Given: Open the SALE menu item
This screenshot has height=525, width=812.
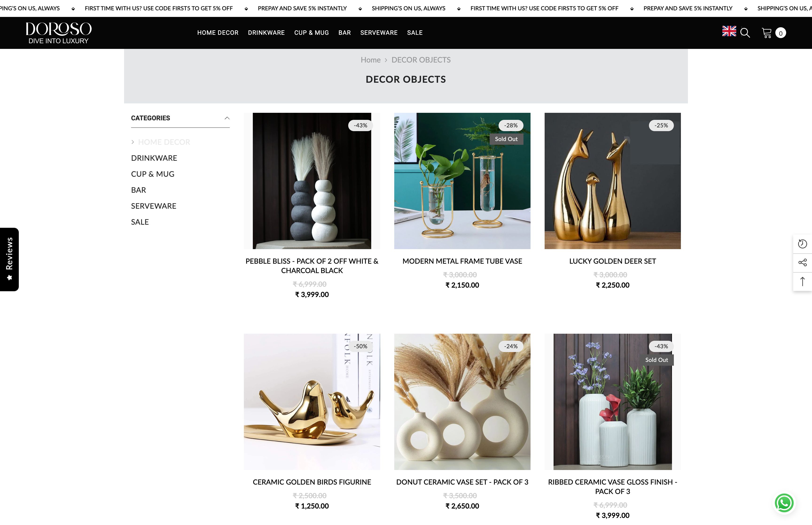Looking at the screenshot, I should click(x=414, y=32).
